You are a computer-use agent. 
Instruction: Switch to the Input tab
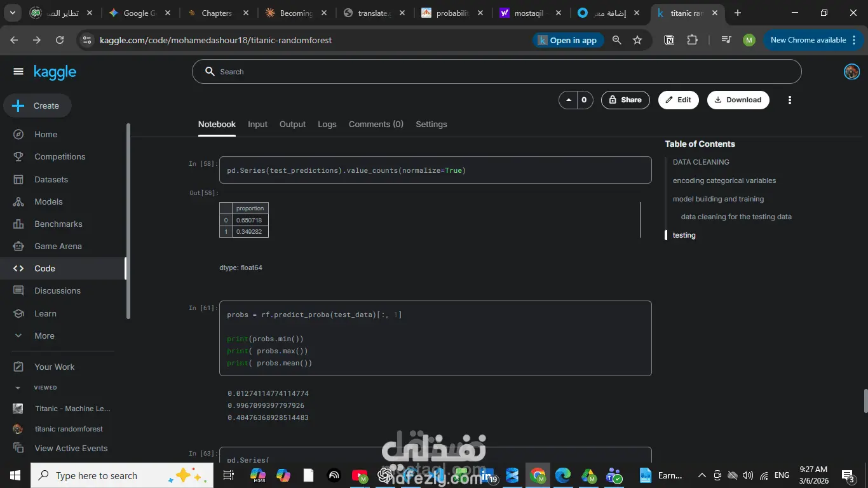tap(257, 125)
